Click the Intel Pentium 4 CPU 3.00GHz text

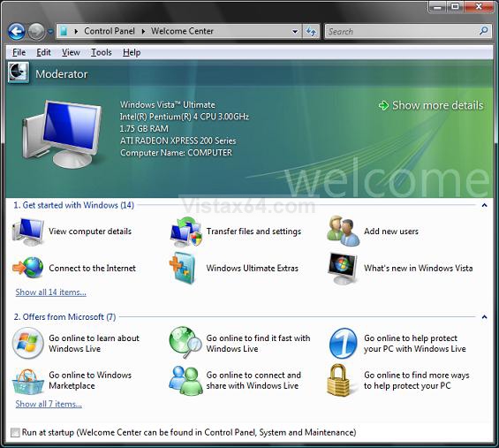(x=185, y=117)
